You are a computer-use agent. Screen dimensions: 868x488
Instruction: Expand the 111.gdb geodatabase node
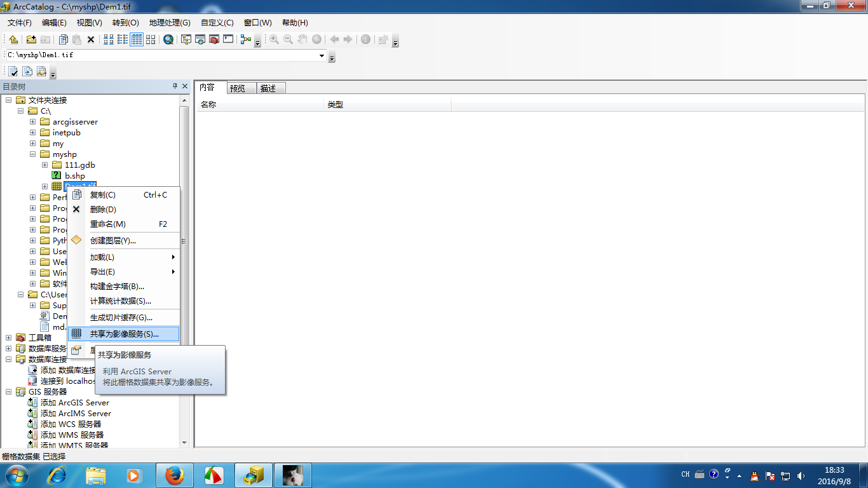44,165
